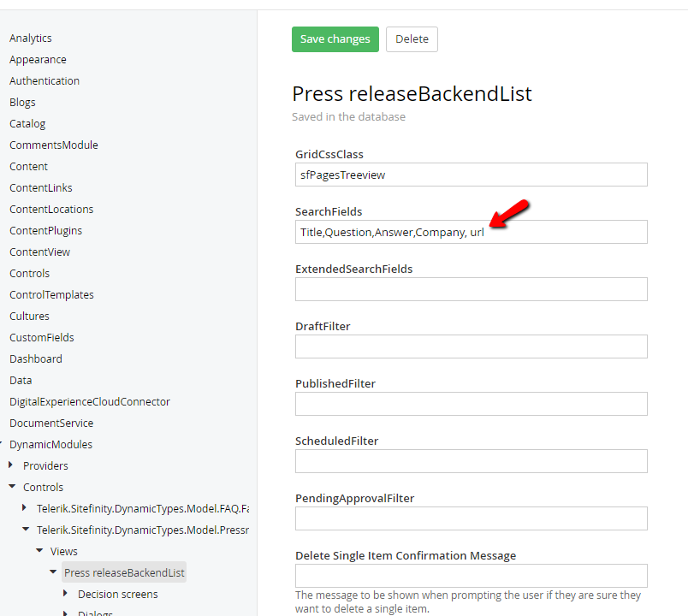Focus the SearchFields input box
This screenshot has width=688, height=616.
point(472,232)
